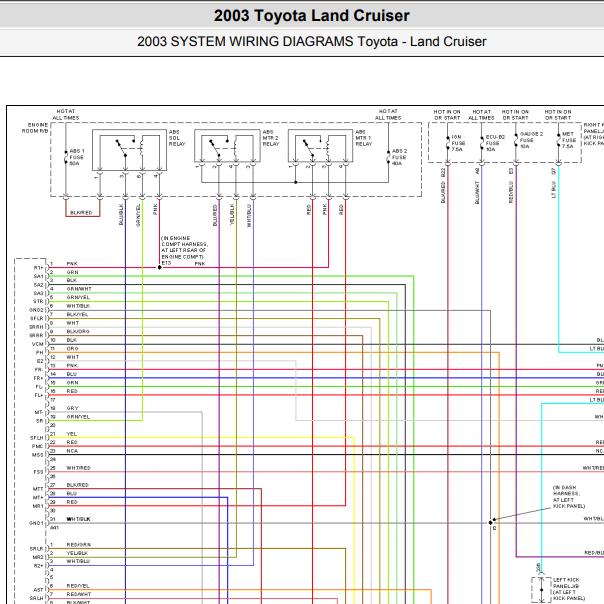
Task: Click the vertical 'BLU/WHT' wire label
Action: pyautogui.click(x=477, y=193)
